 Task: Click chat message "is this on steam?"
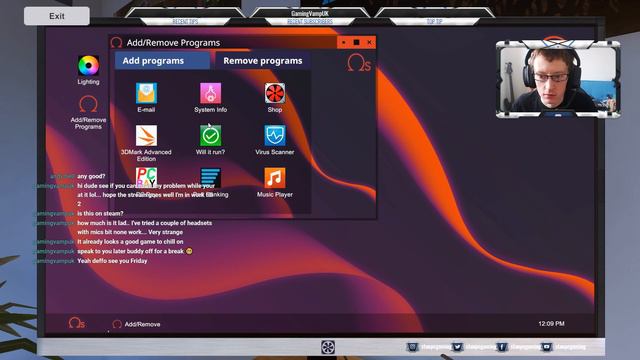tap(100, 213)
